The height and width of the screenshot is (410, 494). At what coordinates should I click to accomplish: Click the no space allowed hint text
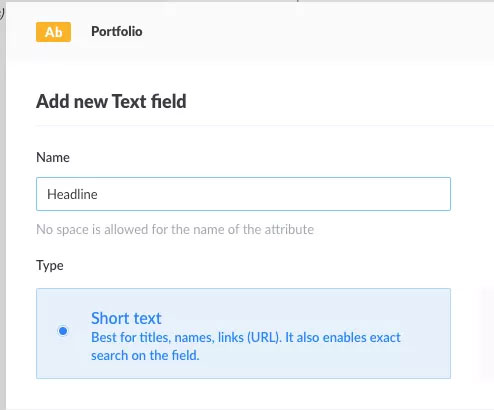point(175,230)
